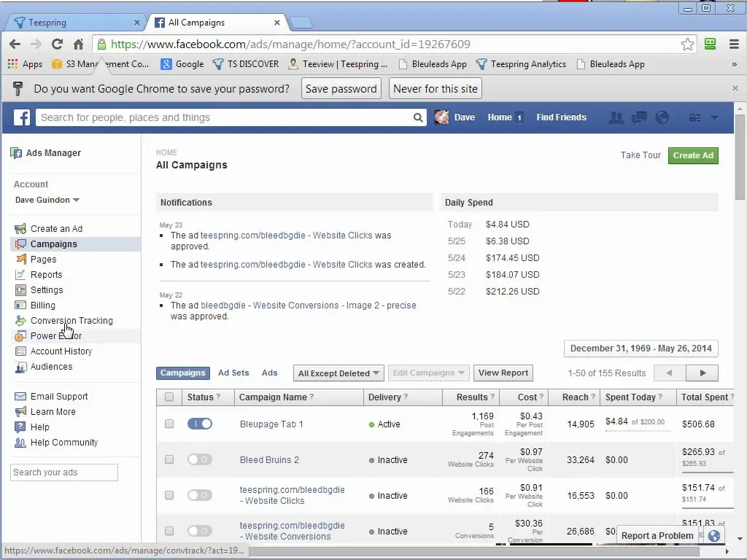Go to the next page of results
Image resolution: width=747 pixels, height=560 pixels.
coord(703,373)
